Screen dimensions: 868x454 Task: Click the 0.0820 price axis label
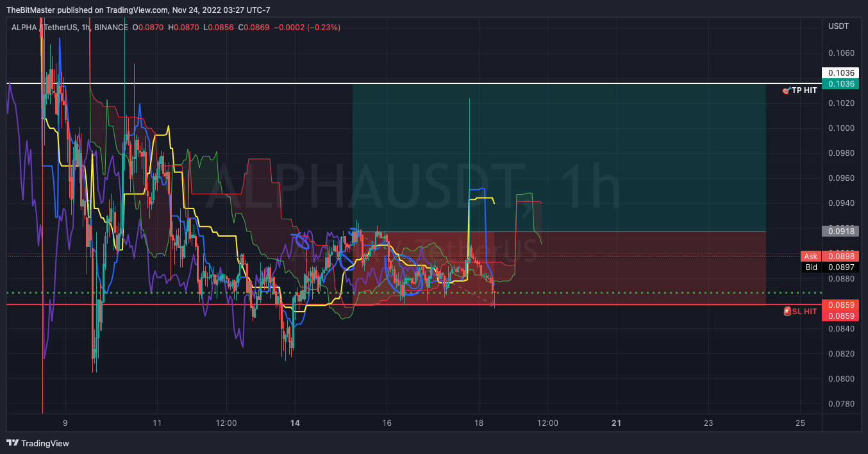840,354
